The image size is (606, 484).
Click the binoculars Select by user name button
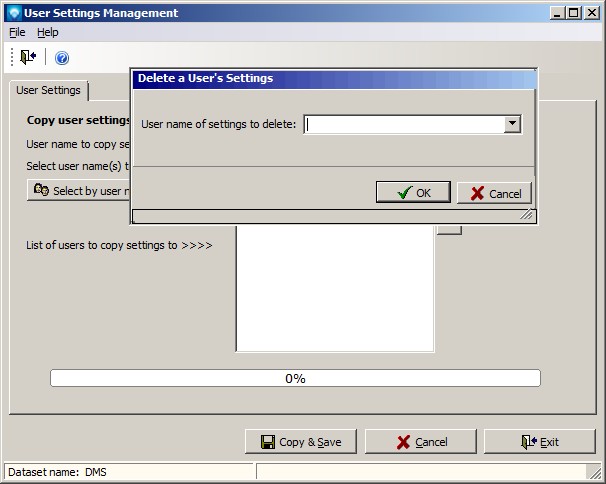pyautogui.click(x=80, y=190)
